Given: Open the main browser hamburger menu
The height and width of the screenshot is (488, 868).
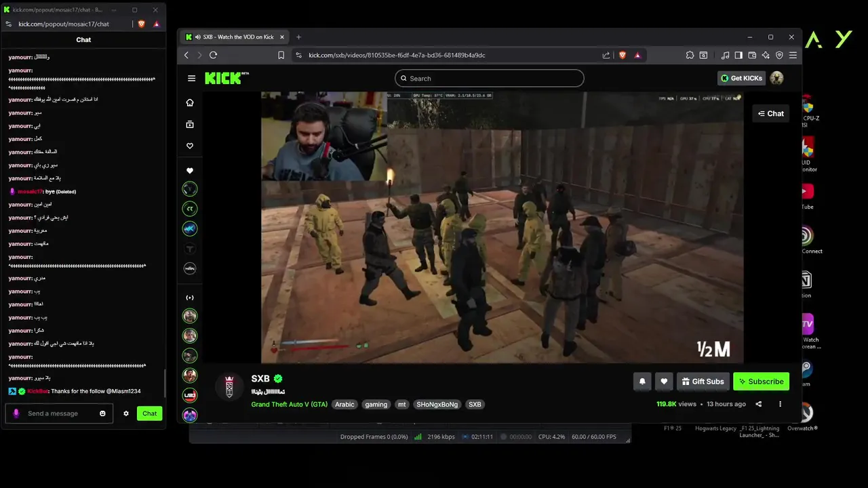Looking at the screenshot, I should (x=793, y=55).
